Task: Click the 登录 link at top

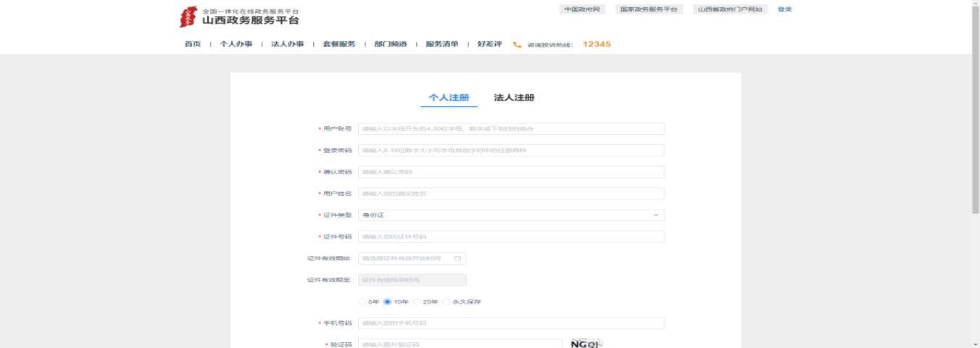Action: click(784, 9)
